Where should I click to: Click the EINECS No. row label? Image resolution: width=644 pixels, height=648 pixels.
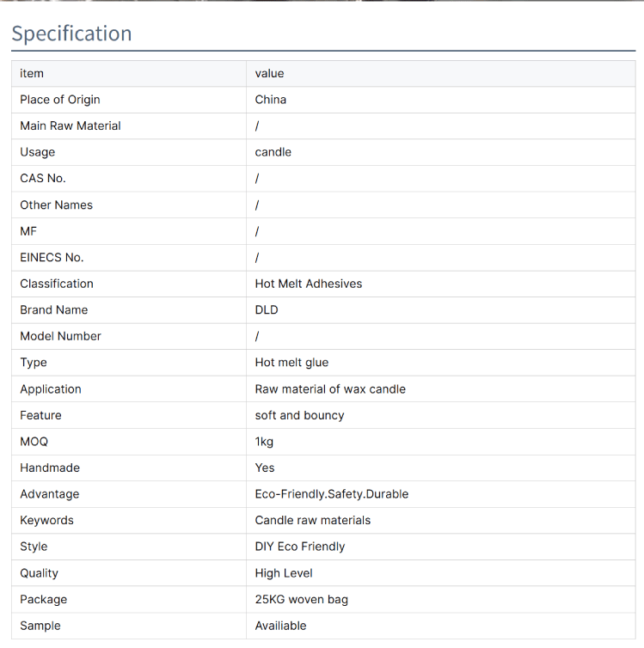[x=52, y=257]
